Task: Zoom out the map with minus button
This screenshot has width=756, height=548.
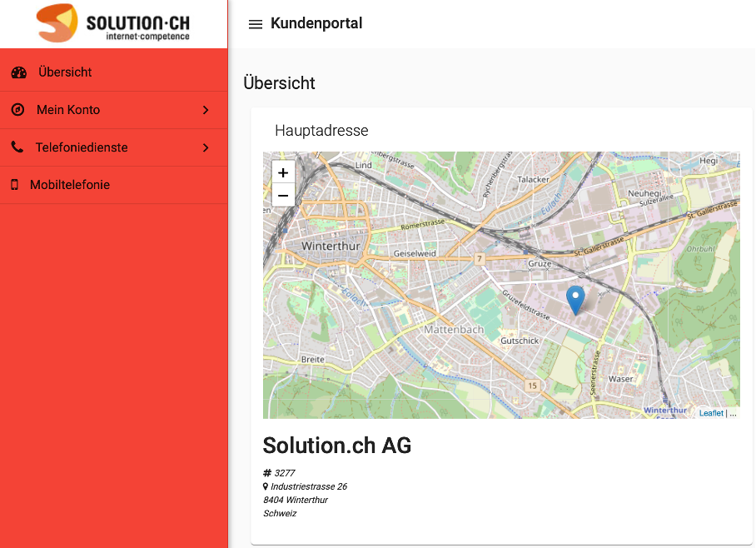Action: [283, 196]
